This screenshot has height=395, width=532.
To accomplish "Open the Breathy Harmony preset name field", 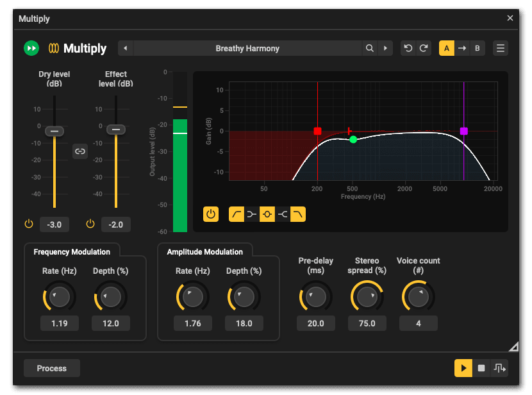I will point(247,48).
